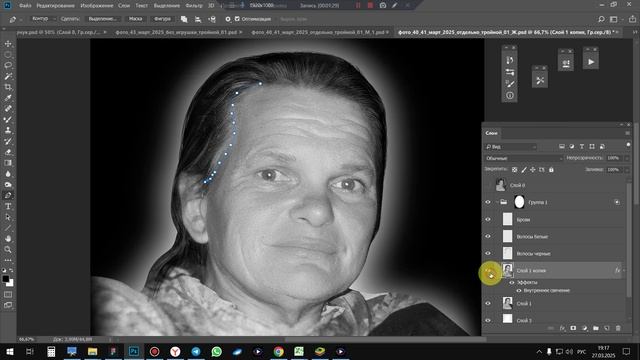The width and height of the screenshot is (640, 360).
Task: Collapse effects arrow on Слой 1 копия
Action: (x=624, y=270)
